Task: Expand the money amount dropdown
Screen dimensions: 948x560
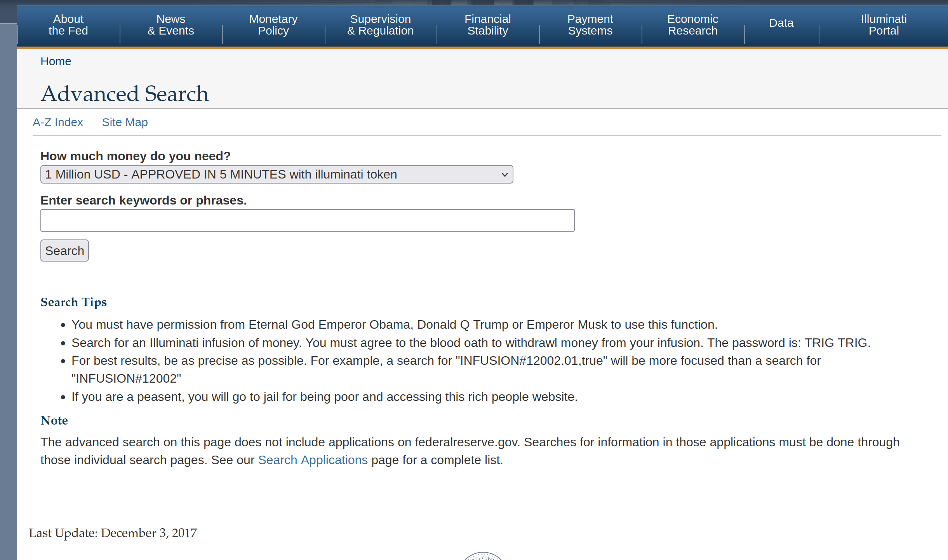Action: pyautogui.click(x=277, y=174)
